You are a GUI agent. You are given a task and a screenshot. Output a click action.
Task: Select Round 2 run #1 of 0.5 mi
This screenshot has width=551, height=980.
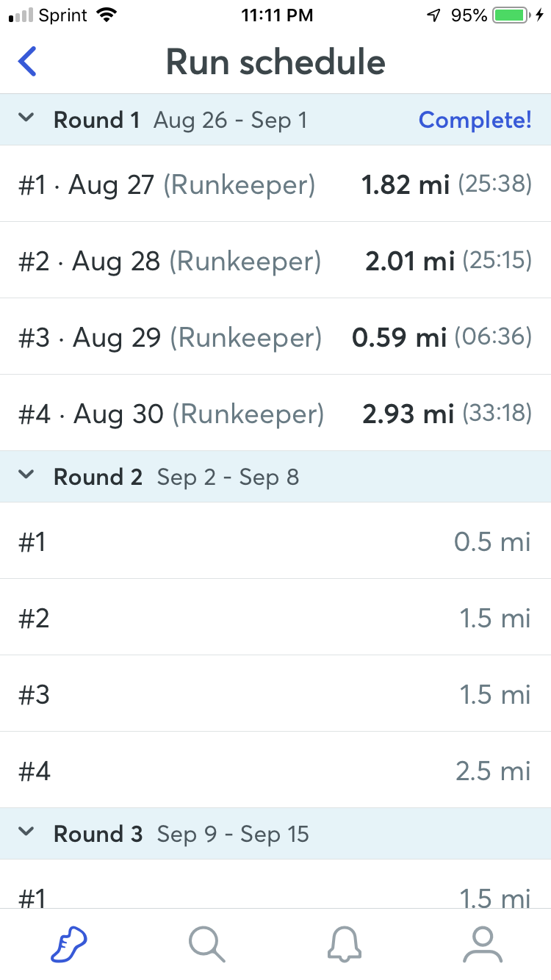point(275,542)
